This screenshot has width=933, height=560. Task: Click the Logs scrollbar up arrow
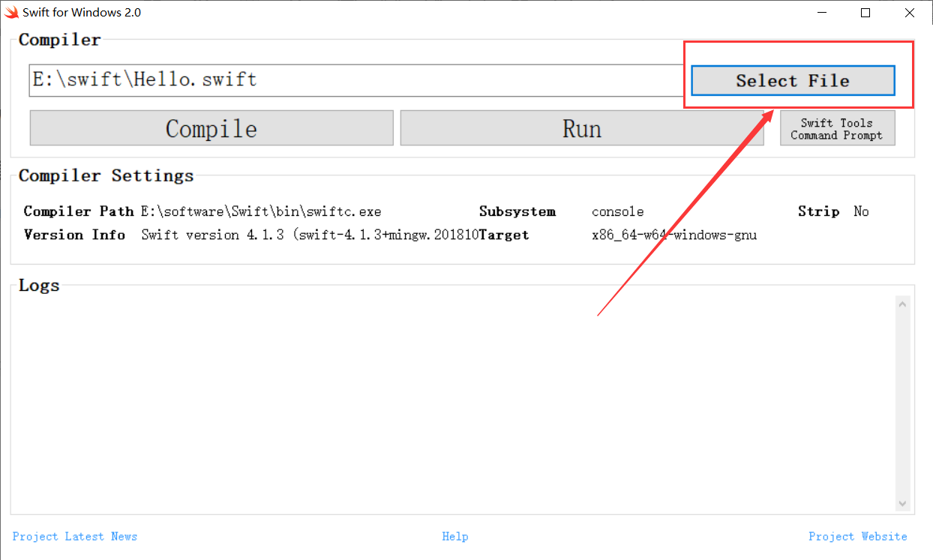902,303
